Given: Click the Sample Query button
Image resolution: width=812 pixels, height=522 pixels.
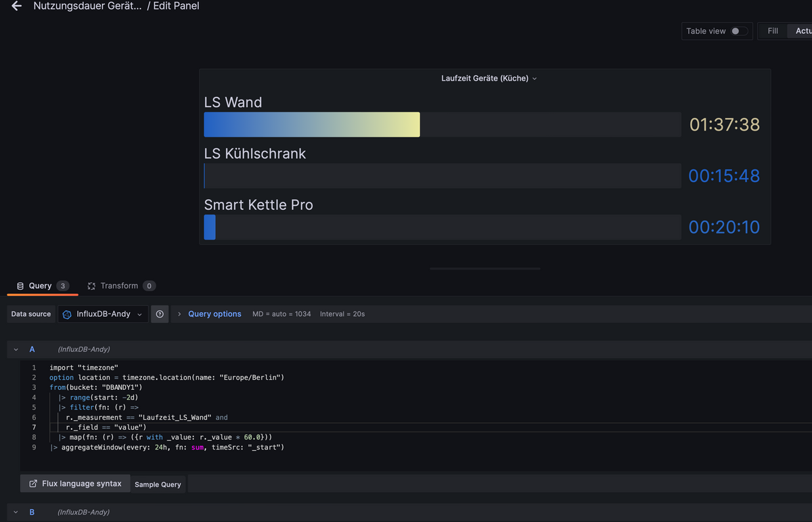Looking at the screenshot, I should pyautogui.click(x=158, y=484).
